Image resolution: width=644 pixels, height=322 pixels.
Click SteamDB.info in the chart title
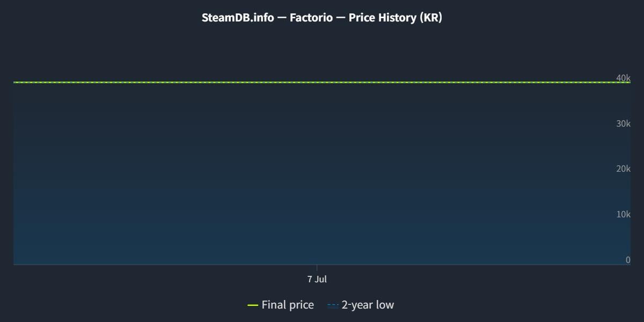click(238, 17)
